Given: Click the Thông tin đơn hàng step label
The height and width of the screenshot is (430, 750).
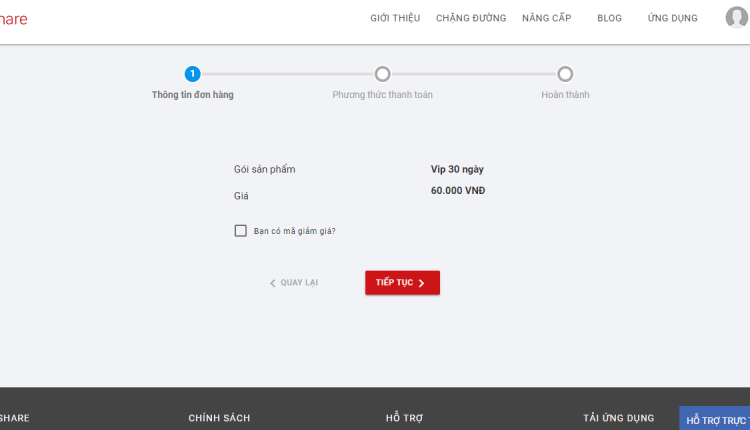Looking at the screenshot, I should (x=193, y=95).
